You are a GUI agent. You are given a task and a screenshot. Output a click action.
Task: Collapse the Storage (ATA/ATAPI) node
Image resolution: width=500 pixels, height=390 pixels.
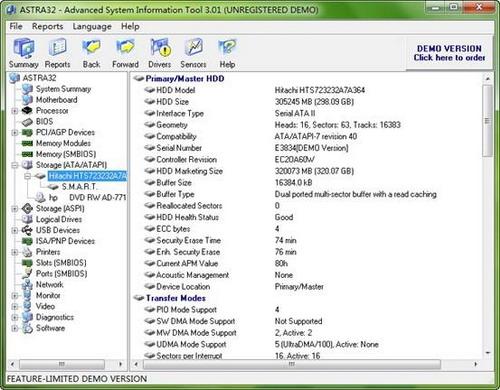[x=15, y=165]
